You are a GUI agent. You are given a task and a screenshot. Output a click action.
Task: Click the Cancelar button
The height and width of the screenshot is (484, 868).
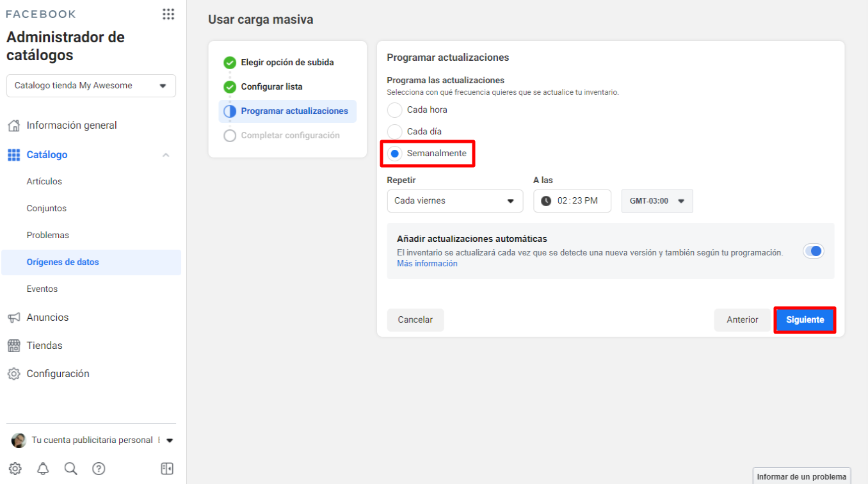pyautogui.click(x=415, y=320)
